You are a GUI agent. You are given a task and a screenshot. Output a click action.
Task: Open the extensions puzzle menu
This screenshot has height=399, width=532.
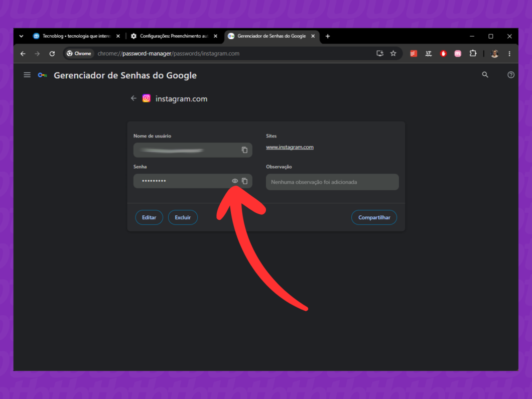click(473, 53)
